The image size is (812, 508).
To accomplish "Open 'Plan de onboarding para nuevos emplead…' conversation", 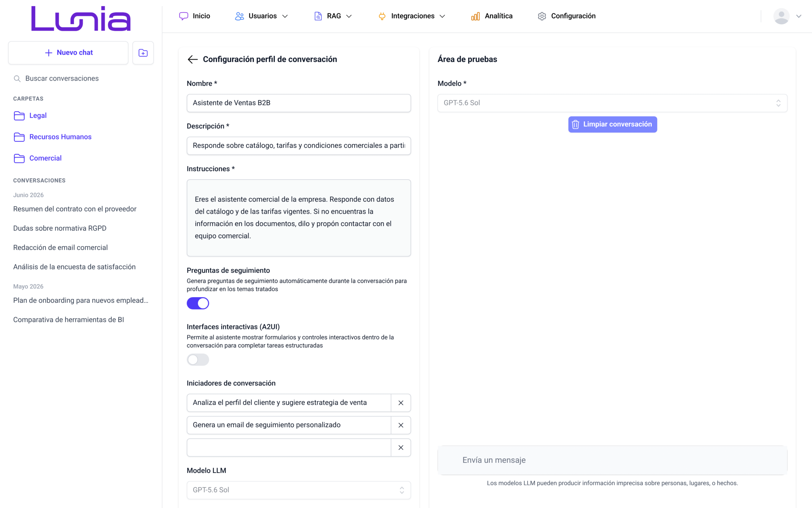I will click(x=81, y=301).
